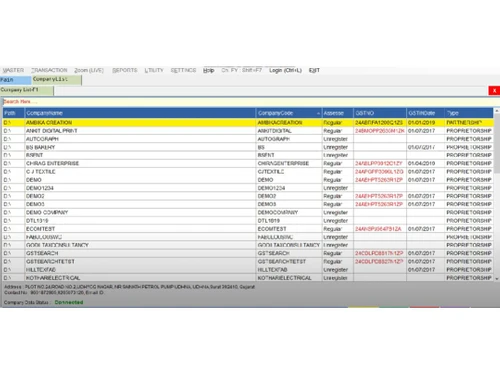Viewport: 500px width, 375px height.
Task: Sort by the CompanyName column header
Action: click(140, 113)
